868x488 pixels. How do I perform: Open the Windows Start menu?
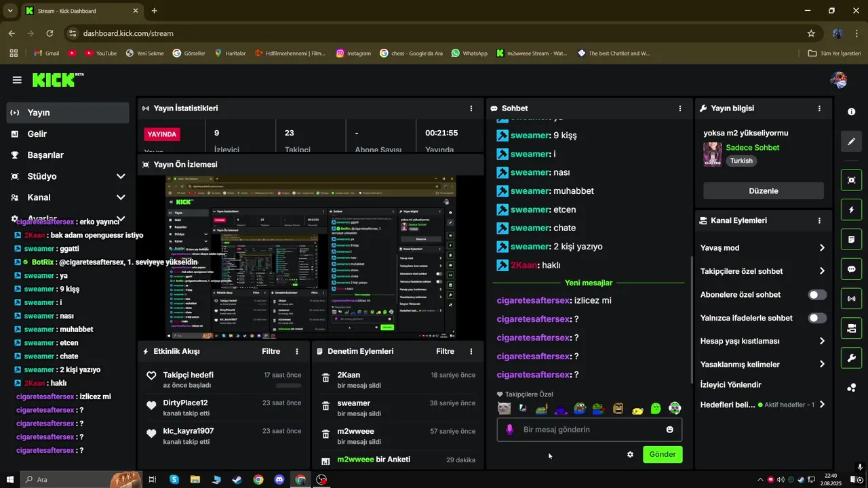click(x=10, y=480)
